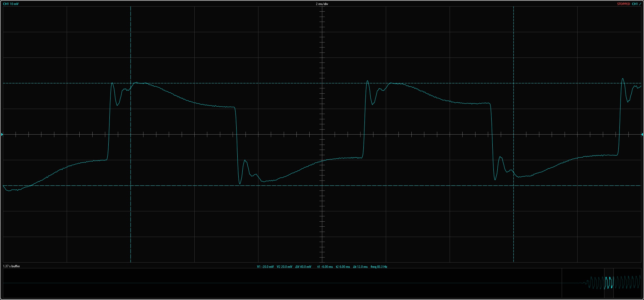
Task: Click the rising-edge trigger slope icon
Action: point(640,4)
